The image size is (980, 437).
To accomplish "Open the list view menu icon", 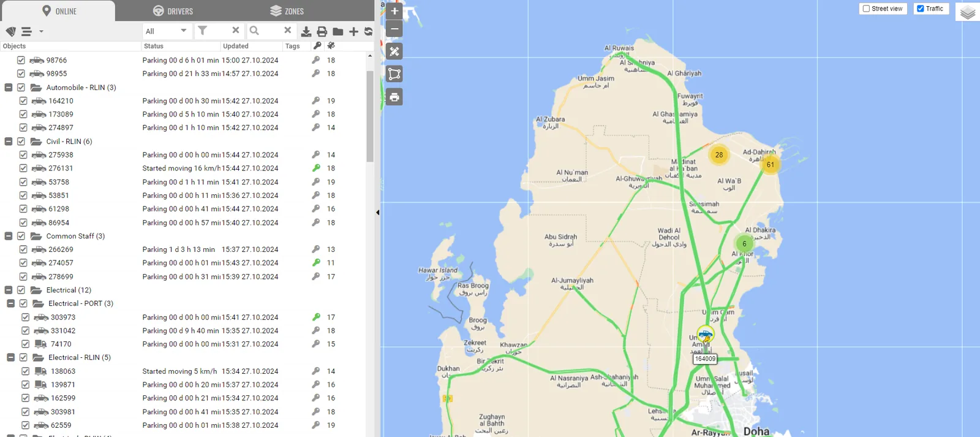I will 26,31.
